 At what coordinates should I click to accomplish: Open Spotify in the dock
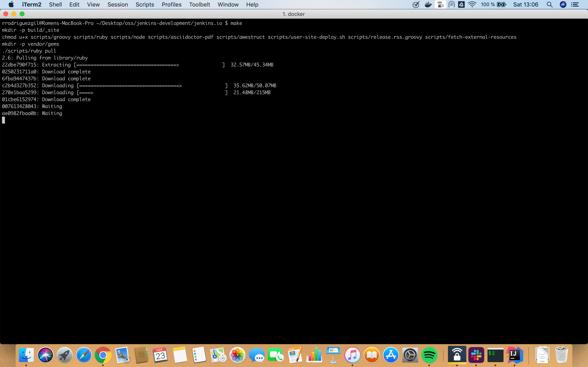click(x=429, y=355)
